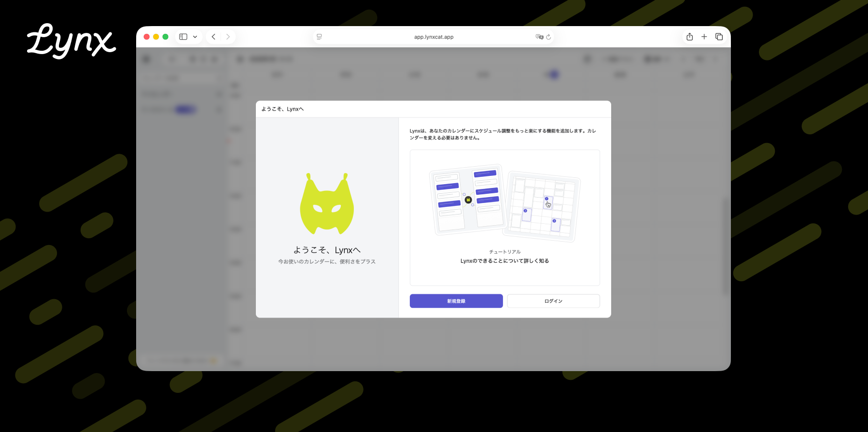Click the 新規登録 sign-up button
The width and height of the screenshot is (868, 432).
(456, 301)
